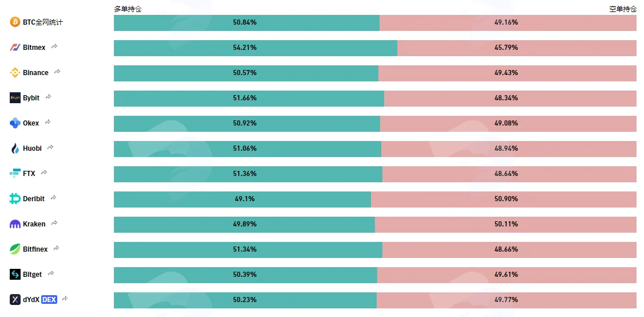Click the Bitfinex leaf logo
This screenshot has height=317, width=644.
[x=15, y=249]
